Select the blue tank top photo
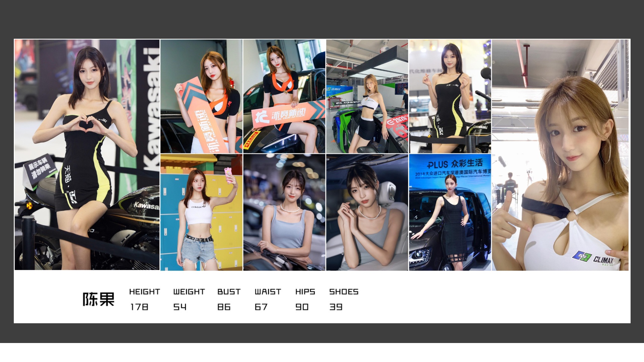Viewport: 644px width, 362px height. coord(284,212)
